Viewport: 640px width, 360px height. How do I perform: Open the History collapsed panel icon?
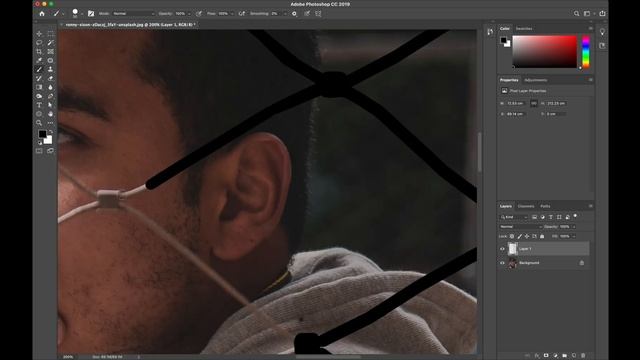[x=490, y=32]
